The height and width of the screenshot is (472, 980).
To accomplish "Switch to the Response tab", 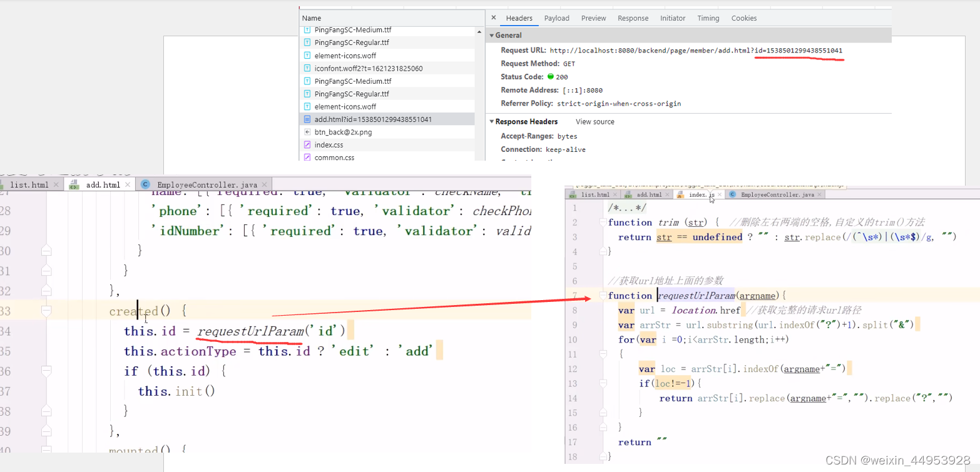I will coord(633,18).
